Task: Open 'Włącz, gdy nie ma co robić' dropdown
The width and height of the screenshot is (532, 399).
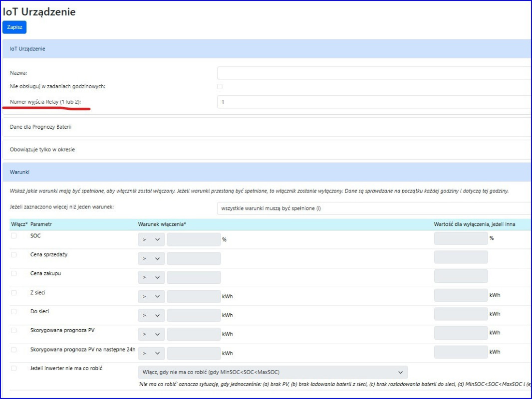Action: (272, 372)
